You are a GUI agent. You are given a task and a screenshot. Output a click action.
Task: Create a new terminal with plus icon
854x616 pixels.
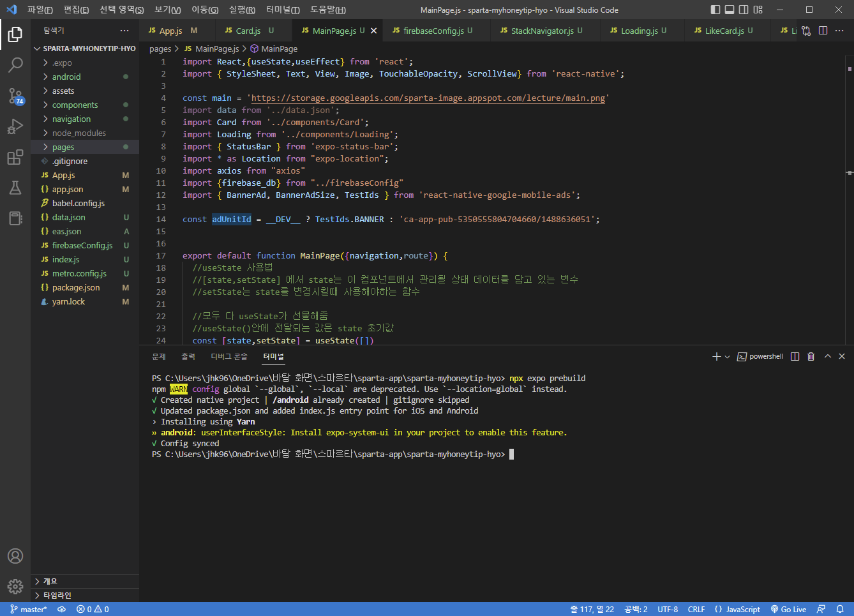tap(716, 357)
